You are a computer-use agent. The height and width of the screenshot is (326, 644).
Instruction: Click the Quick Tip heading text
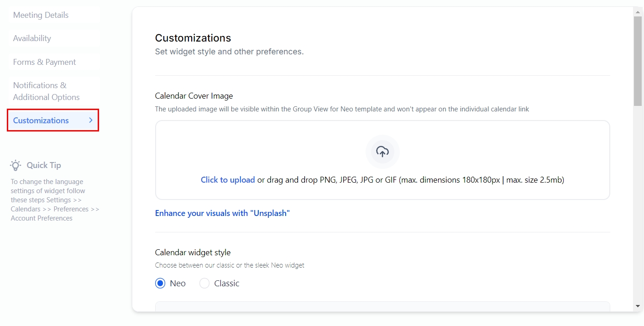44,165
